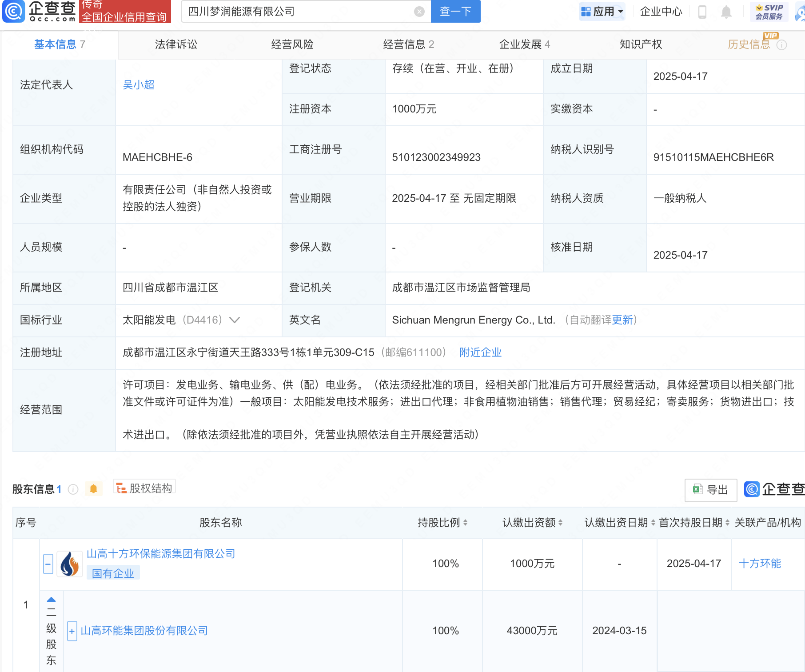805x672 pixels.
Task: Switch to 基本信息 tab
Action: tap(60, 44)
